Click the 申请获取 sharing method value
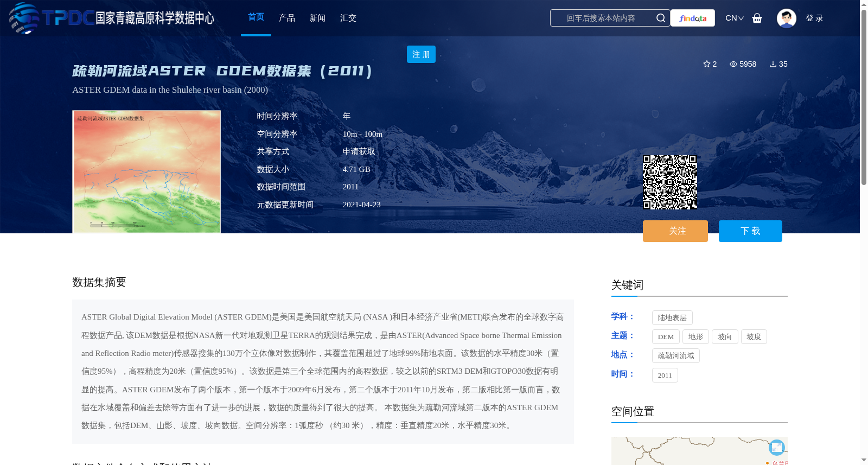 click(x=359, y=151)
